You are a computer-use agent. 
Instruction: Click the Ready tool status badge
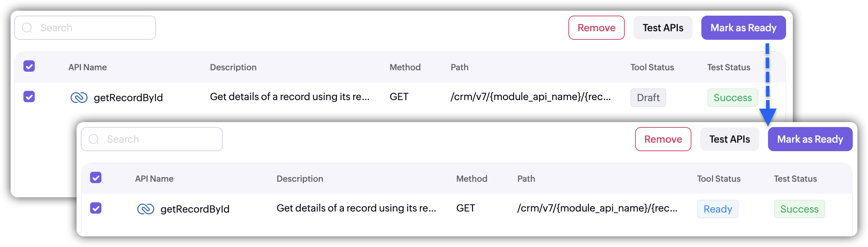tap(718, 209)
